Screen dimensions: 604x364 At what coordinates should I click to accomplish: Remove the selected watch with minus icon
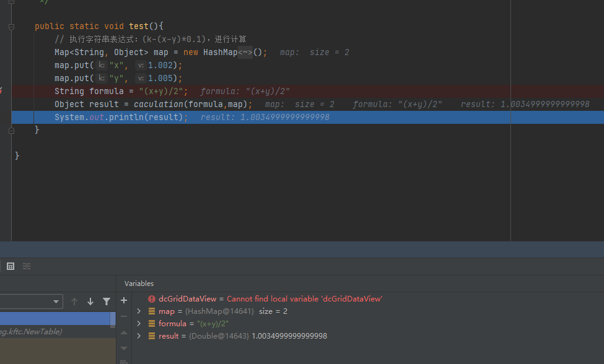(x=124, y=316)
